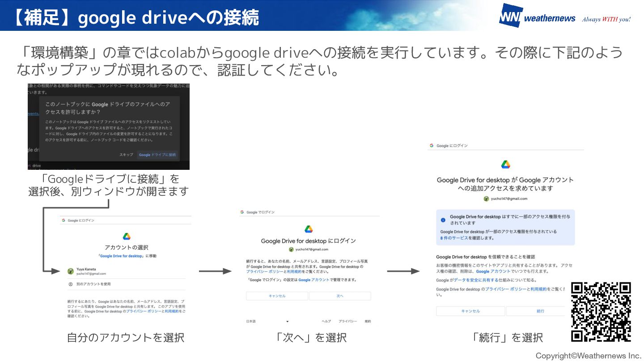
Task: Select the Yuya Kaneta account row
Action: coord(126,271)
